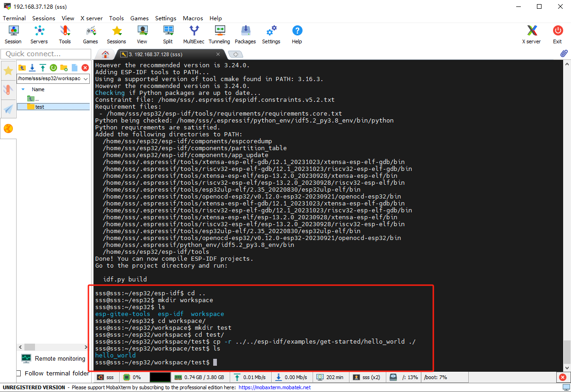This screenshot has height=392, width=571.
Task: Click the sss host status entry
Action: 106,377
